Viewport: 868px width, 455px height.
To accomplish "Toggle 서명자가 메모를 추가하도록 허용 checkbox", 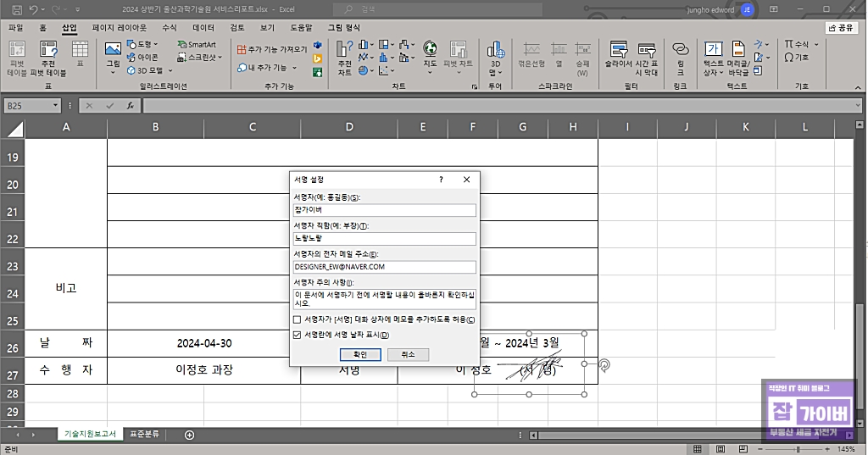I will (x=298, y=320).
